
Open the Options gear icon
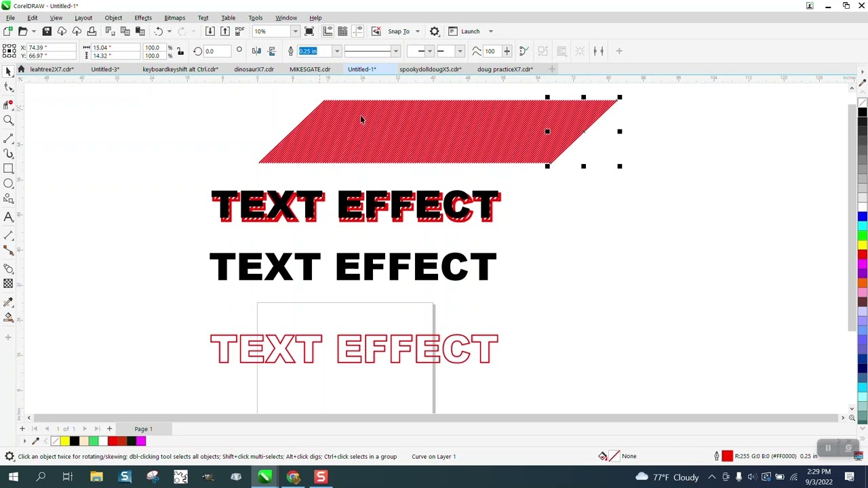tap(435, 31)
